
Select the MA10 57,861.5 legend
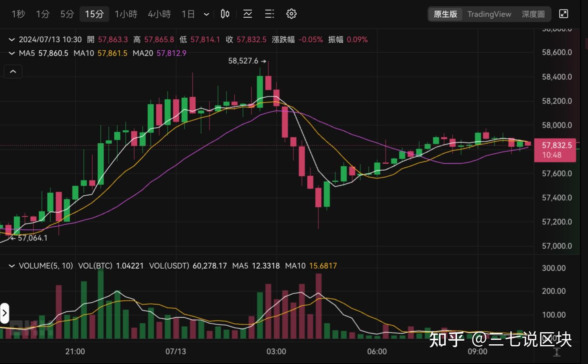100,53
